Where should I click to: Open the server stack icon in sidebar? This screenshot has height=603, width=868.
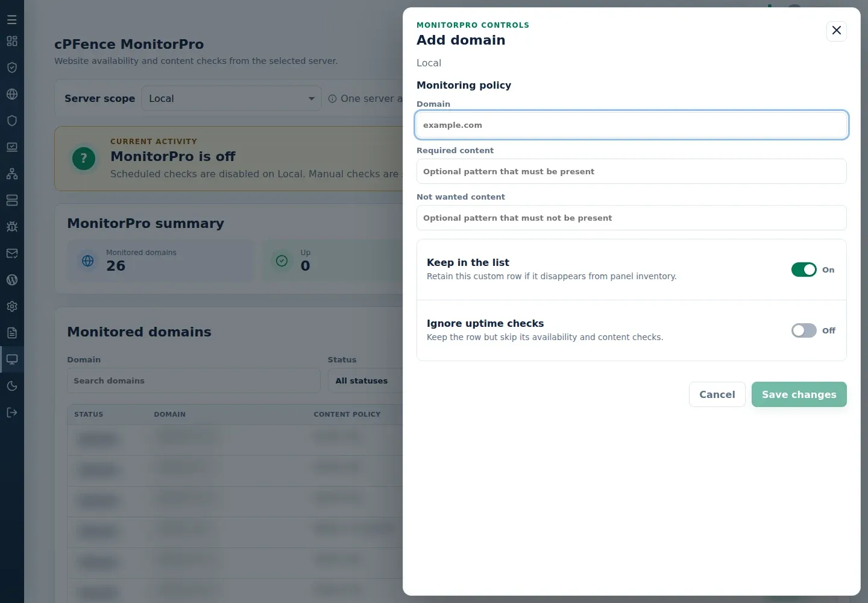[x=12, y=200]
